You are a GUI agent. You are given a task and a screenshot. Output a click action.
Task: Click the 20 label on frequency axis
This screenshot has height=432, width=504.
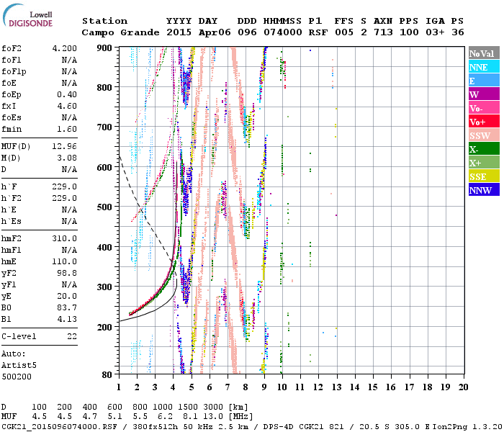(463, 387)
